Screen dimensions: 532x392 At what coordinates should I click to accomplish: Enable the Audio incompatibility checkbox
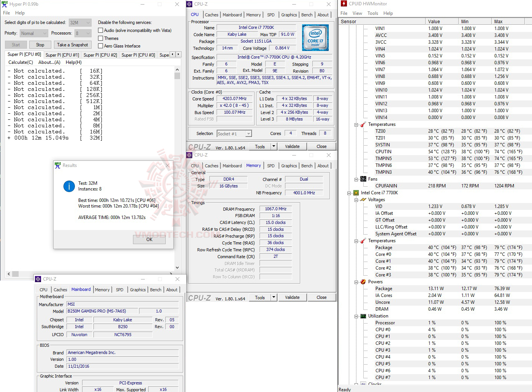pos(101,30)
